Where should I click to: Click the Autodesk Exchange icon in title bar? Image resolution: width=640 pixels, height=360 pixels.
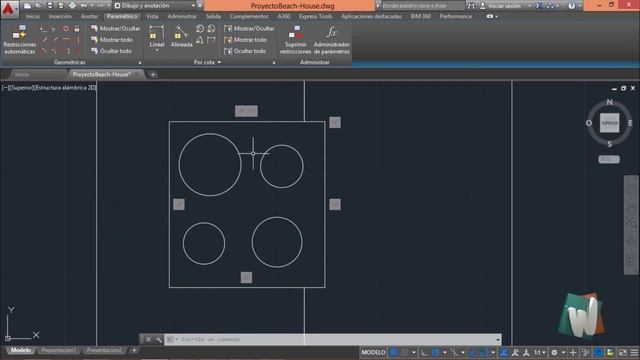(538, 6)
